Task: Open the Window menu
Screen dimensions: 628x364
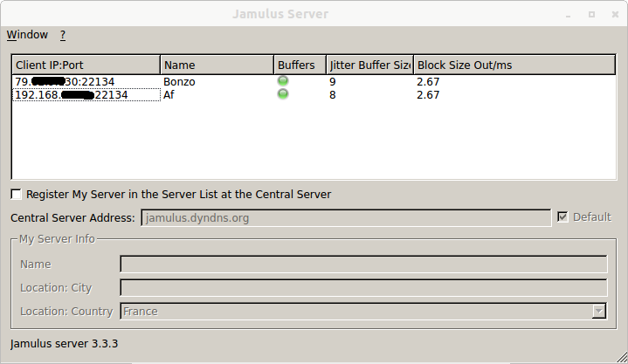Action: (x=27, y=35)
